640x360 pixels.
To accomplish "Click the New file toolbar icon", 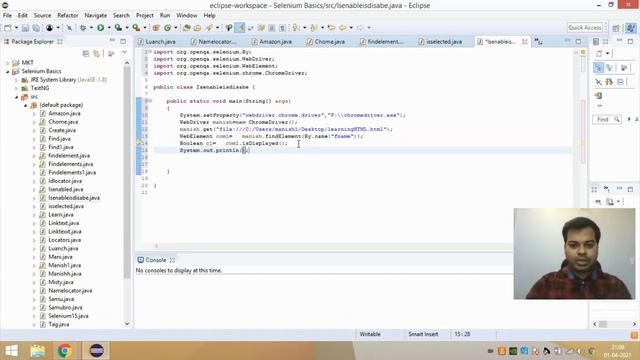I will point(8,28).
